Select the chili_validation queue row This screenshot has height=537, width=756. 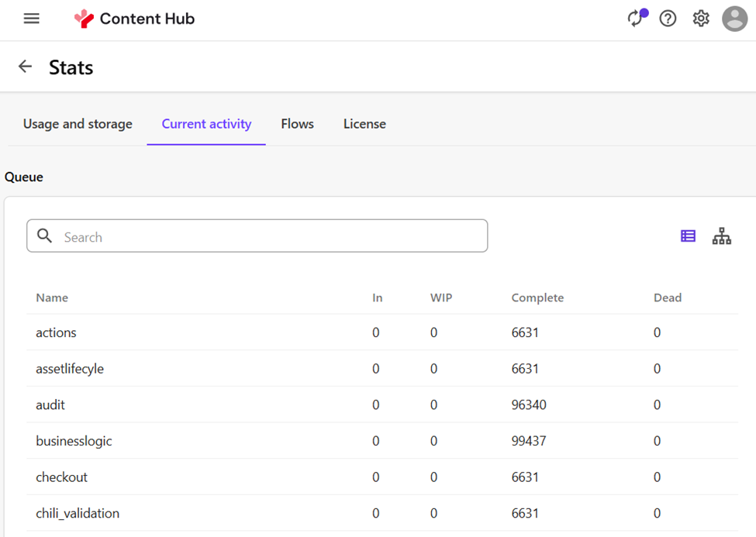pyautogui.click(x=78, y=513)
